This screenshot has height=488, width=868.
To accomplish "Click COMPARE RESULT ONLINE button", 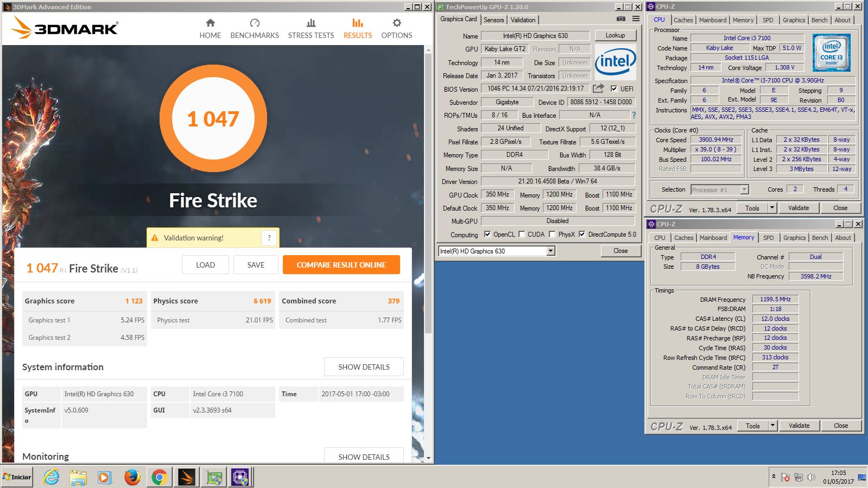I will (341, 265).
